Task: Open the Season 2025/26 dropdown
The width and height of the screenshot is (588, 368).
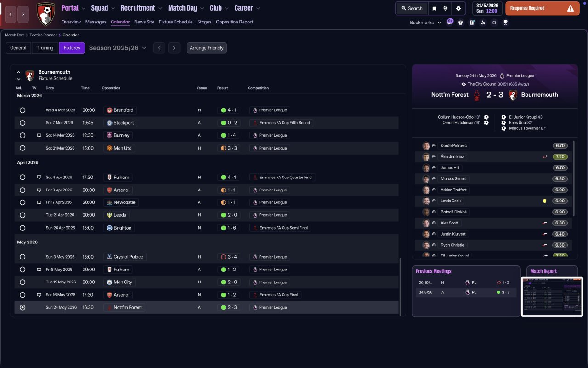Action: pyautogui.click(x=118, y=48)
